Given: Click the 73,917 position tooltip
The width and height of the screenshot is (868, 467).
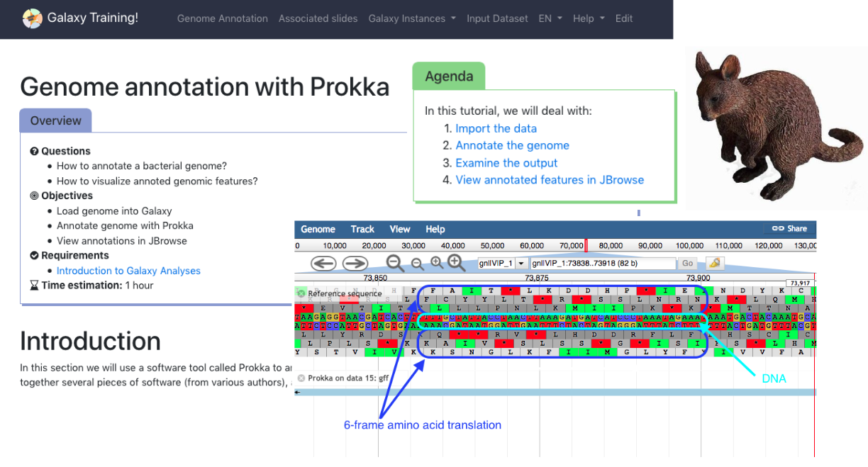Looking at the screenshot, I should click(800, 283).
